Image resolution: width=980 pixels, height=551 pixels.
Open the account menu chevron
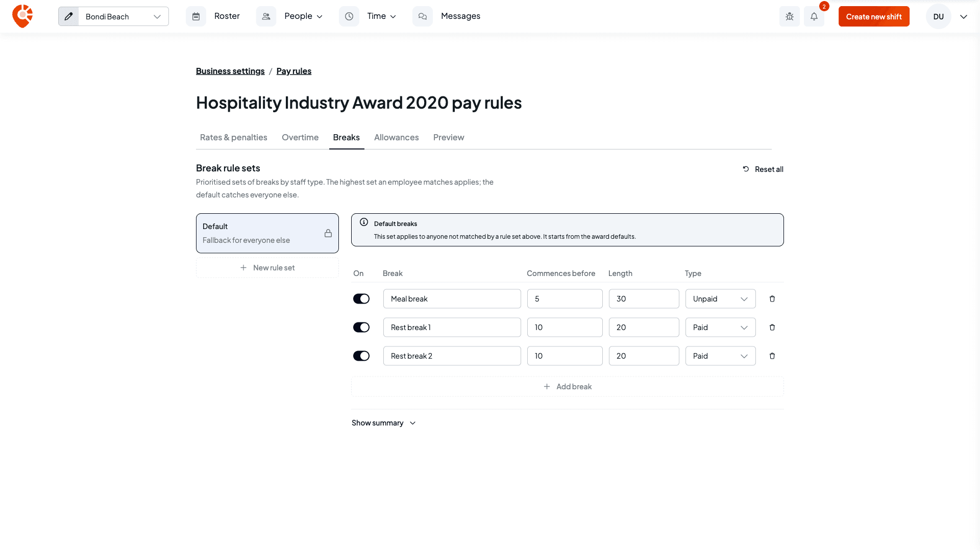(964, 17)
